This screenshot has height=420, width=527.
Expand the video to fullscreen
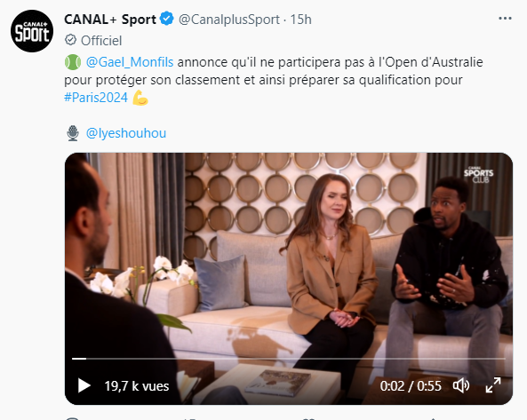point(493,385)
